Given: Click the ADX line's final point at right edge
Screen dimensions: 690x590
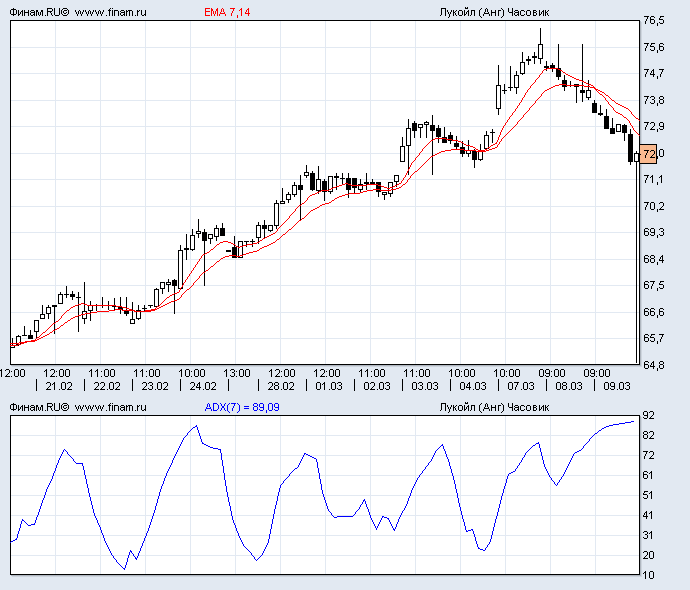Looking at the screenshot, I should coord(634,422).
